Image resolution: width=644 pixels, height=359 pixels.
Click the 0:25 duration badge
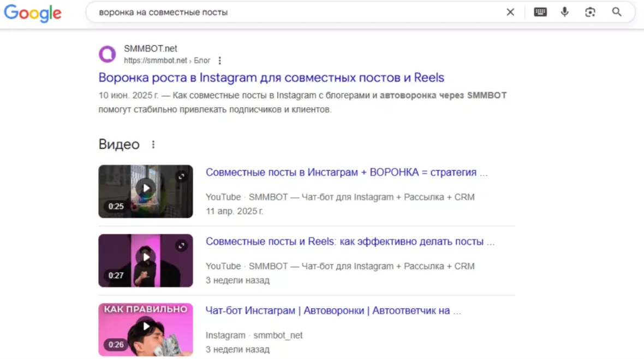(116, 206)
